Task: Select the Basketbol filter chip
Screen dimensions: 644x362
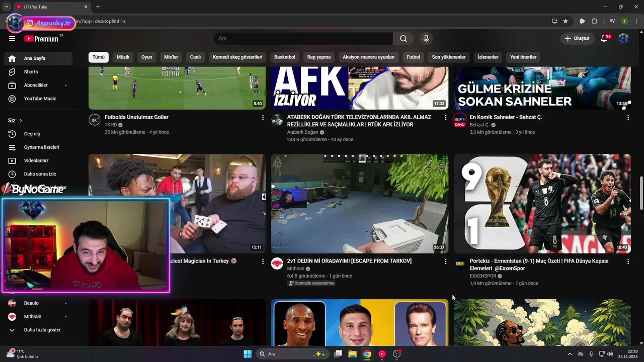Action: tap(285, 57)
